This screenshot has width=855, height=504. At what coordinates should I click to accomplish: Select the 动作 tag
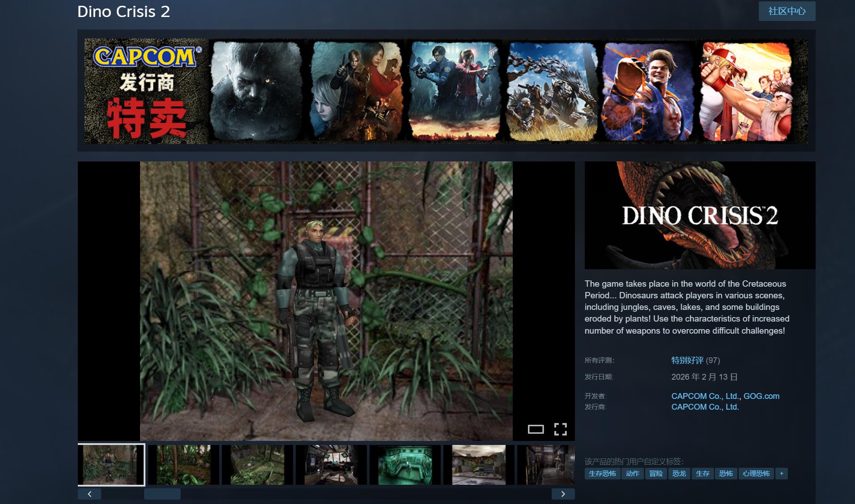632,474
